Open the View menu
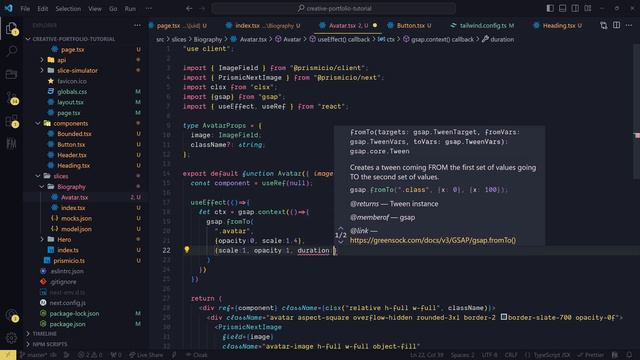Screen dimensions: 640x360 click(95, 9)
